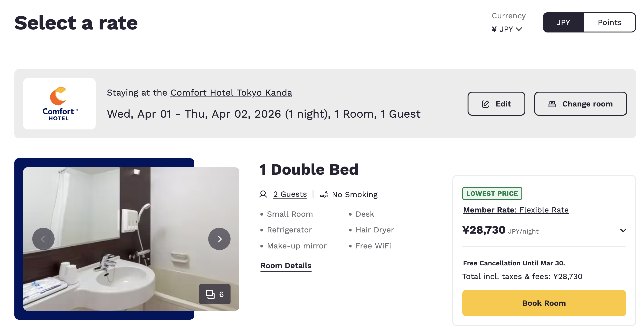Open the Currency dropdown
This screenshot has height=328, width=644.
click(507, 29)
